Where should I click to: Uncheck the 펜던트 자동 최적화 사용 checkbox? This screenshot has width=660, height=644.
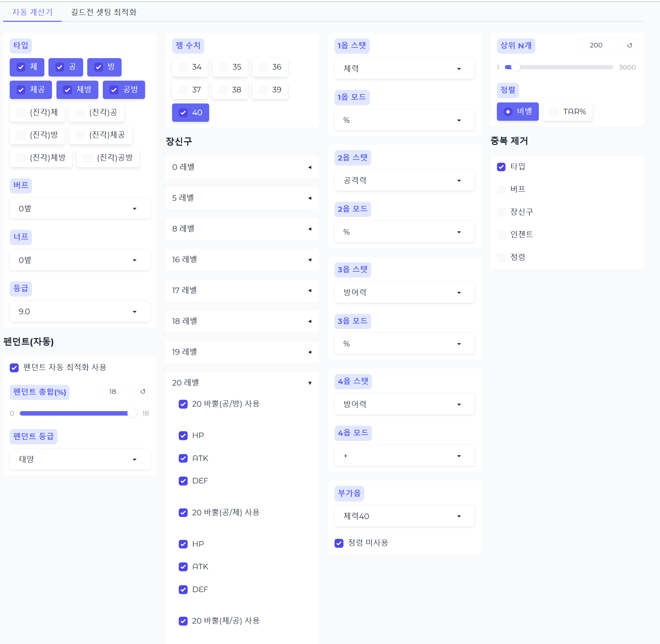coord(14,368)
